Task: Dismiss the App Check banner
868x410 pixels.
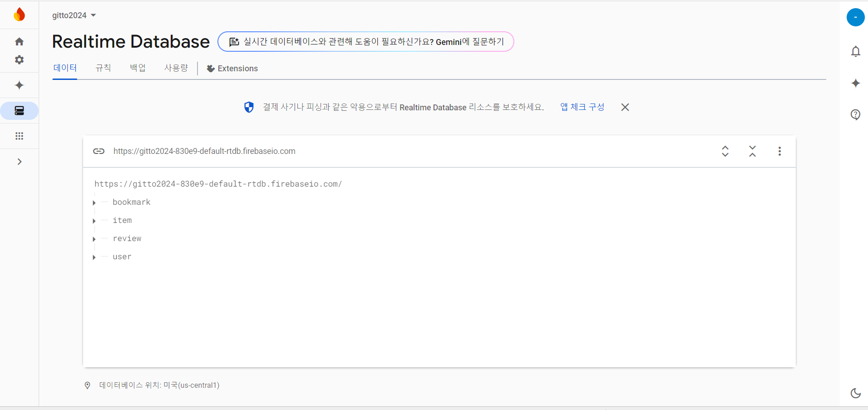Action: (625, 107)
